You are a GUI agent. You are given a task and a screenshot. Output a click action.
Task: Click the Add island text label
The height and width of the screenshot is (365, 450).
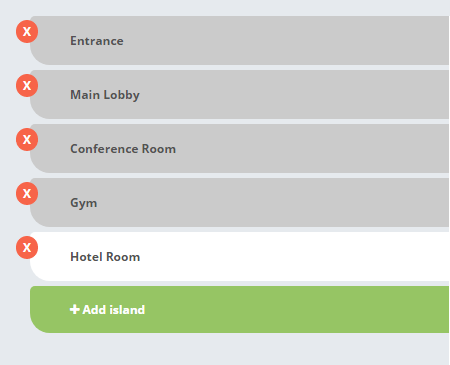click(x=114, y=310)
